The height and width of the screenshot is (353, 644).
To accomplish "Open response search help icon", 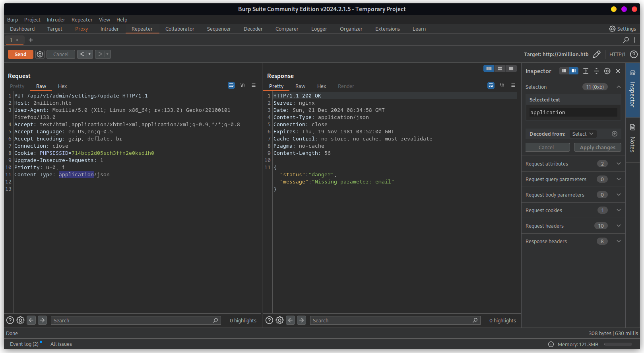I will (270, 320).
